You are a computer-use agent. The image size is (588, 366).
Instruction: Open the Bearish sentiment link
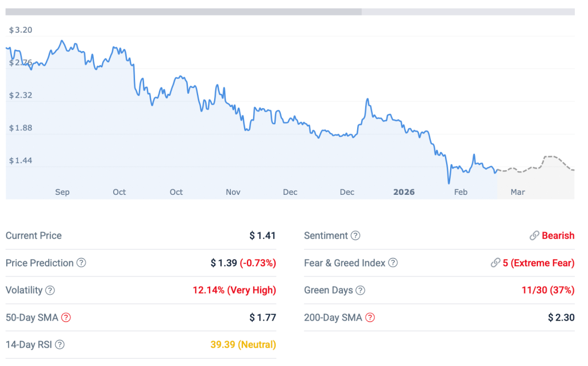click(558, 236)
